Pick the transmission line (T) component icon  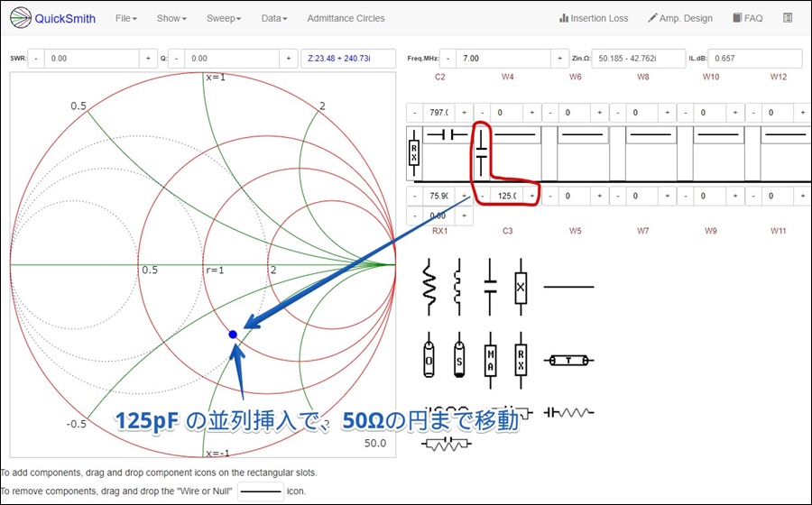click(568, 360)
